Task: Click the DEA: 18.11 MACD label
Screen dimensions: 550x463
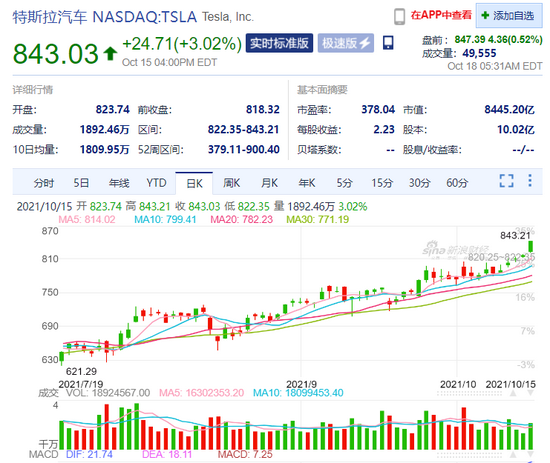Action: point(167,455)
